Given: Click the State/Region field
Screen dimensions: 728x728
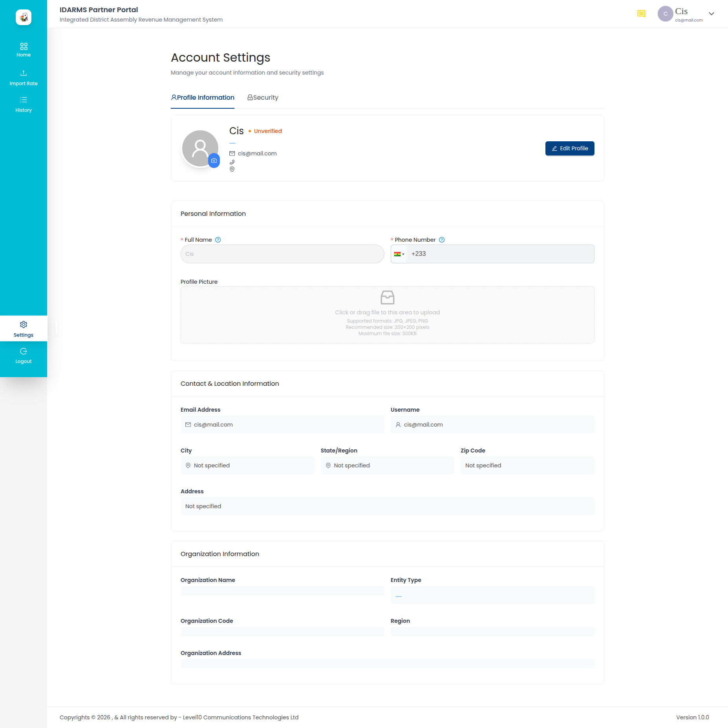Looking at the screenshot, I should (388, 465).
